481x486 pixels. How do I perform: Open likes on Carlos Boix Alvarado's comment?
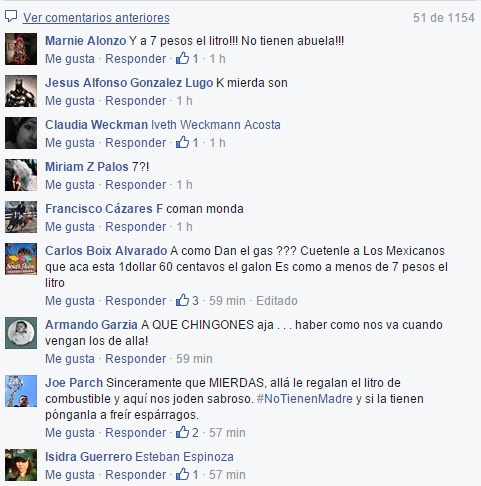tap(187, 300)
